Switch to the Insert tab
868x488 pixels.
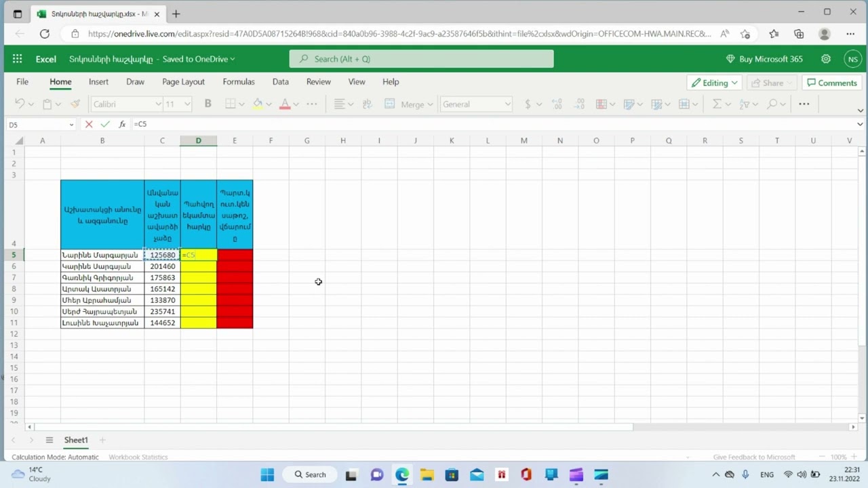(x=98, y=81)
